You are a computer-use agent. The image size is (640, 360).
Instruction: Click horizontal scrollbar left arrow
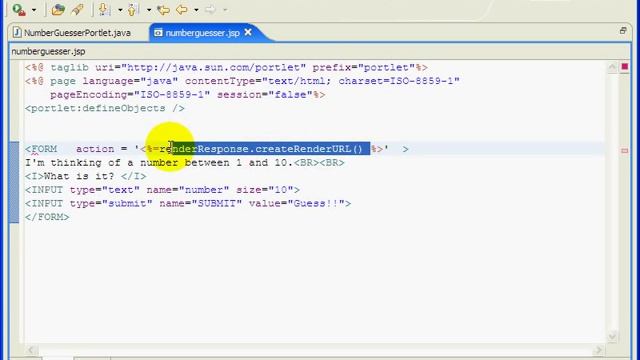click(31, 350)
